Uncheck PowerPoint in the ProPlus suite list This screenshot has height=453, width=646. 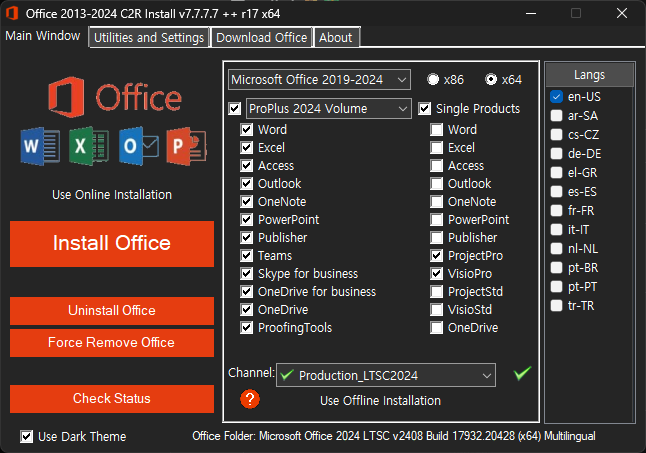(x=246, y=219)
